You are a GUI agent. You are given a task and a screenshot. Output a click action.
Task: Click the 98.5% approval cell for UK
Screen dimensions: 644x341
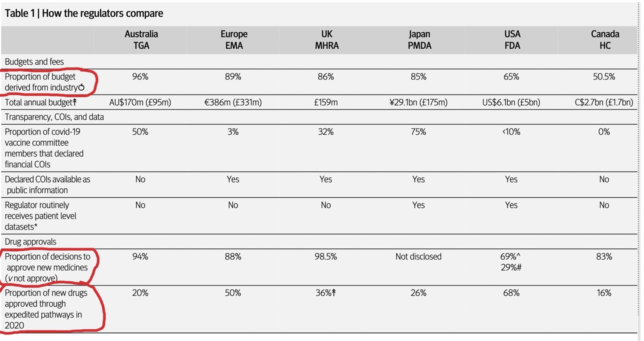click(x=326, y=257)
